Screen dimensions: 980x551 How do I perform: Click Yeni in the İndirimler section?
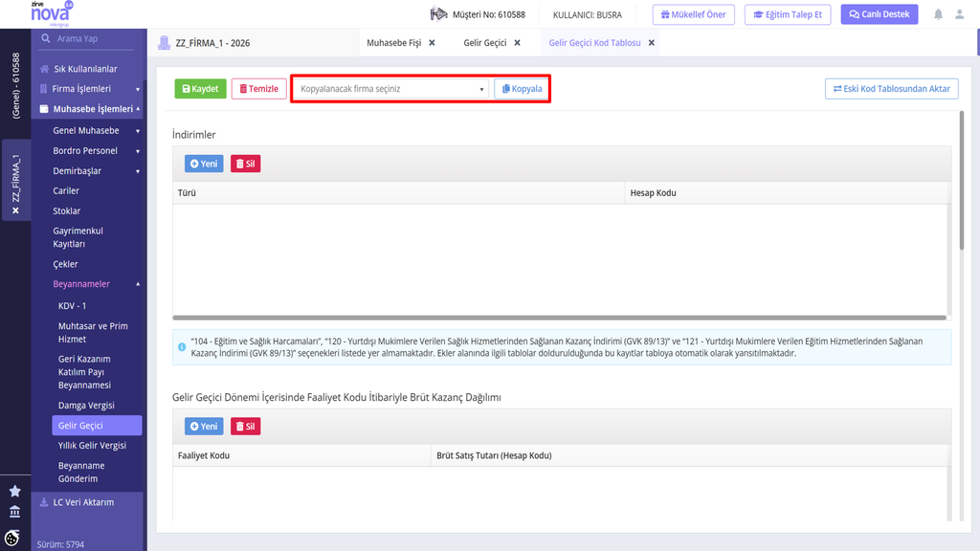204,164
